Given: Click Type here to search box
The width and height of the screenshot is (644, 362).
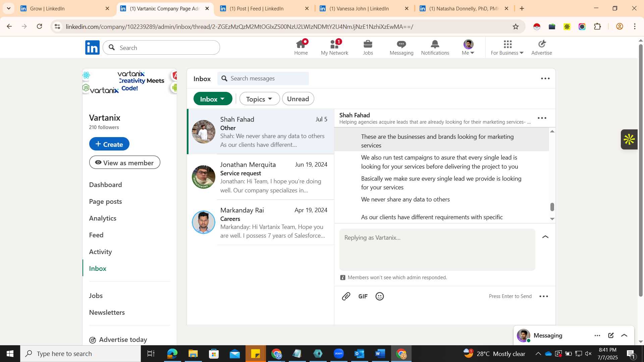Looking at the screenshot, I should (80, 354).
